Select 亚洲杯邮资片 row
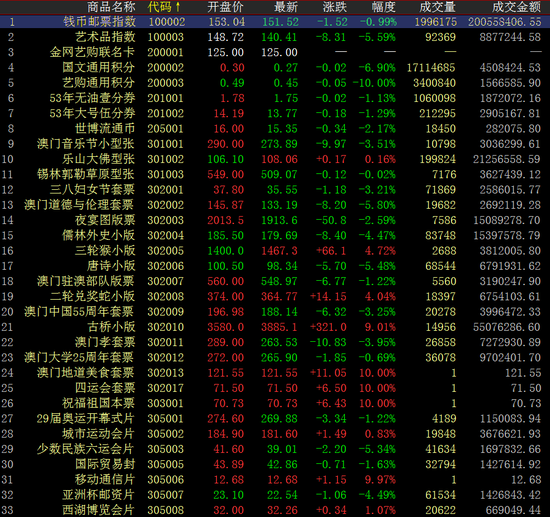Screen dimensions: 550x517 (275, 495)
